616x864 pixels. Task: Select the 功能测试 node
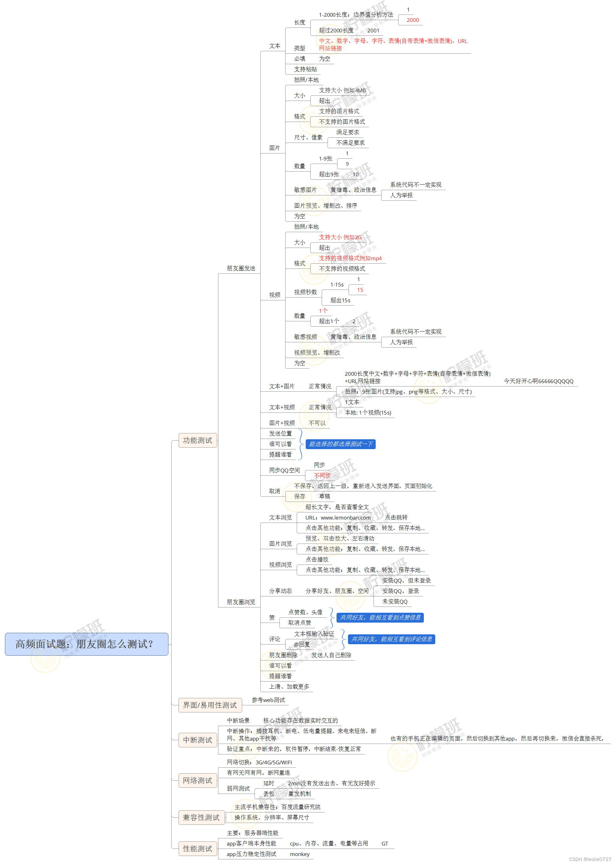(x=198, y=440)
